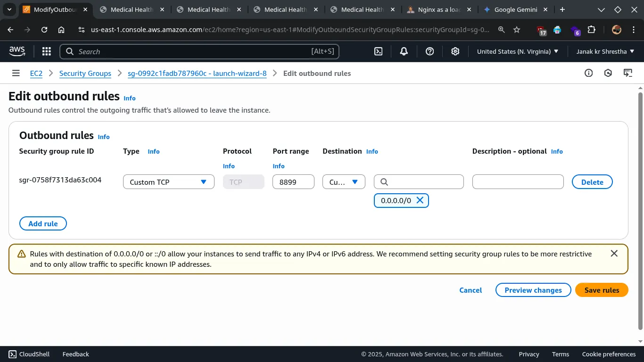Screen dimensions: 644x362
Task: Open the destination Custom type dropdown
Action: tap(344, 182)
